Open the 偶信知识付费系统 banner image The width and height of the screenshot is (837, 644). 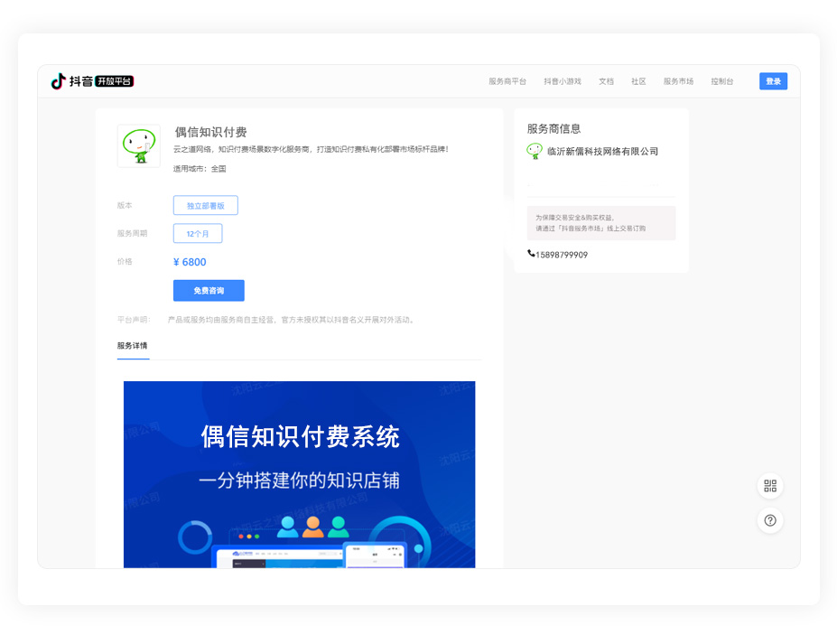tap(299, 473)
